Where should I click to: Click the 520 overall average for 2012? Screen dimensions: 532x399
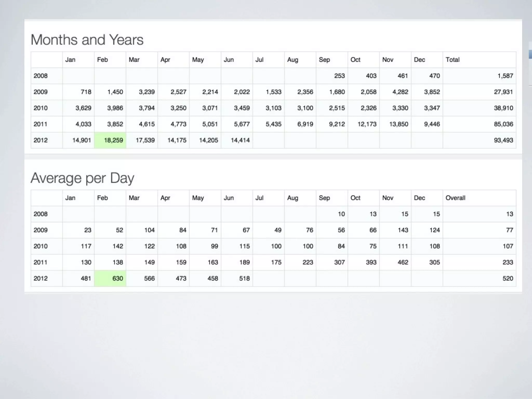click(508, 278)
